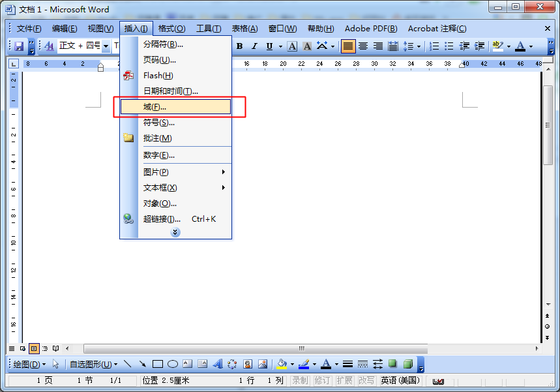Image resolution: width=560 pixels, height=392 pixels.
Task: Open Character Scaling dropdown arrow
Action: pyautogui.click(x=333, y=46)
